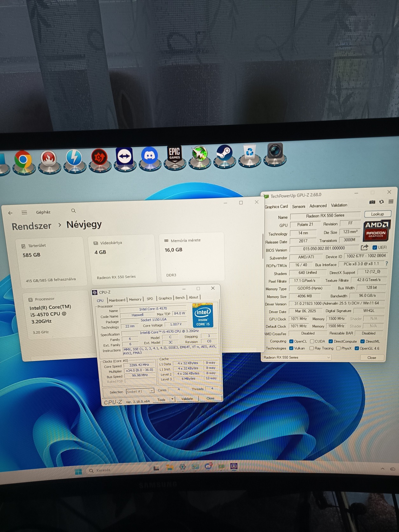Click the Memória mérete 16,0 GB card

click(x=192, y=257)
